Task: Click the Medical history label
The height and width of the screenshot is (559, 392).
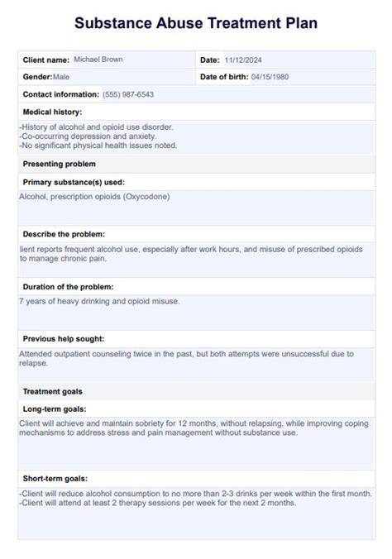Action: (x=52, y=112)
